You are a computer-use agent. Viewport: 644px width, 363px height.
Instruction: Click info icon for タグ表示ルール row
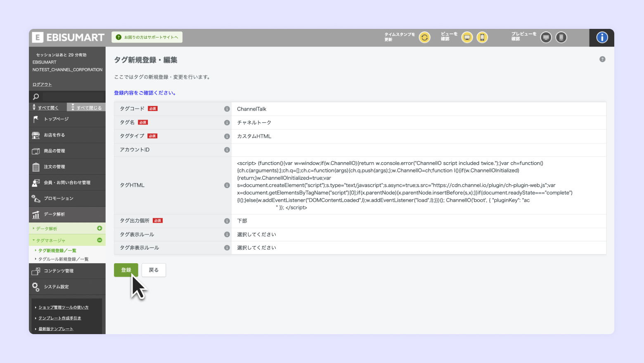click(x=227, y=234)
